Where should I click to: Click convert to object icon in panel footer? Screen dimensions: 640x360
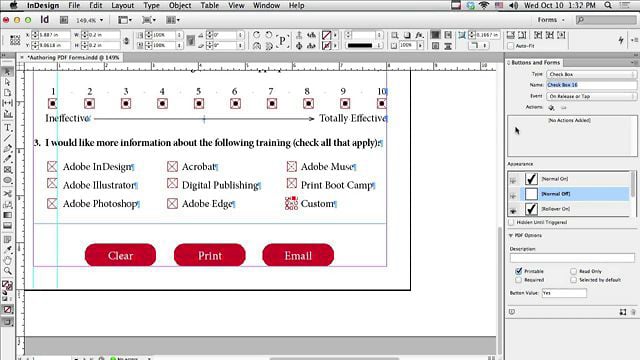point(622,312)
